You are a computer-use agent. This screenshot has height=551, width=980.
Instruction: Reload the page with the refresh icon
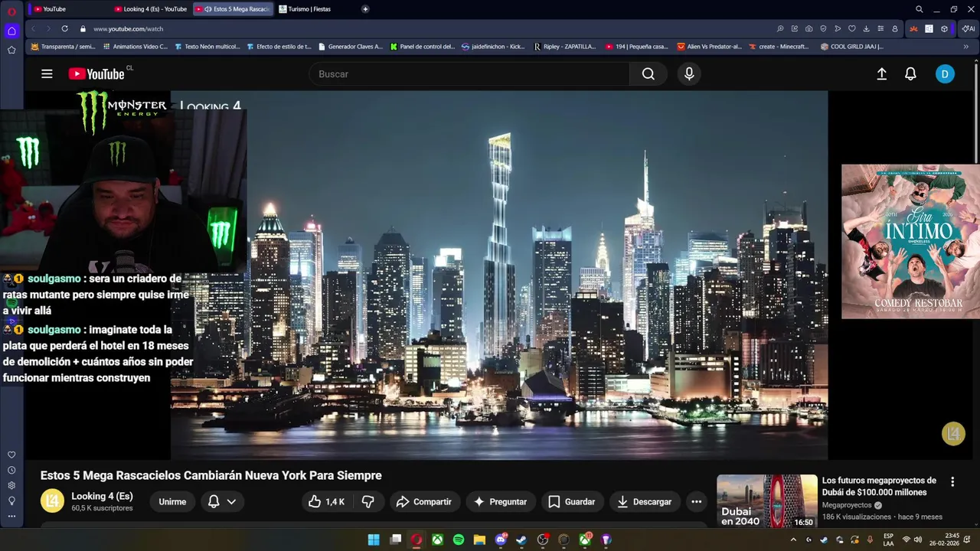point(64,28)
